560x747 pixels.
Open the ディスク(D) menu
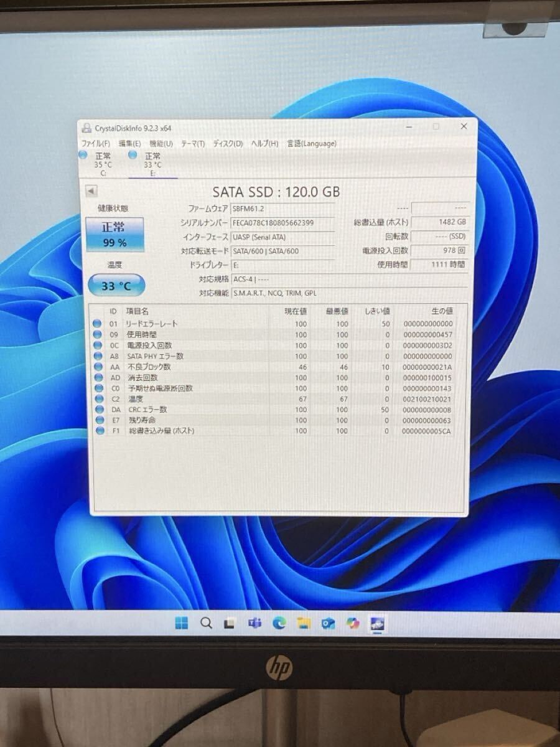[x=228, y=144]
